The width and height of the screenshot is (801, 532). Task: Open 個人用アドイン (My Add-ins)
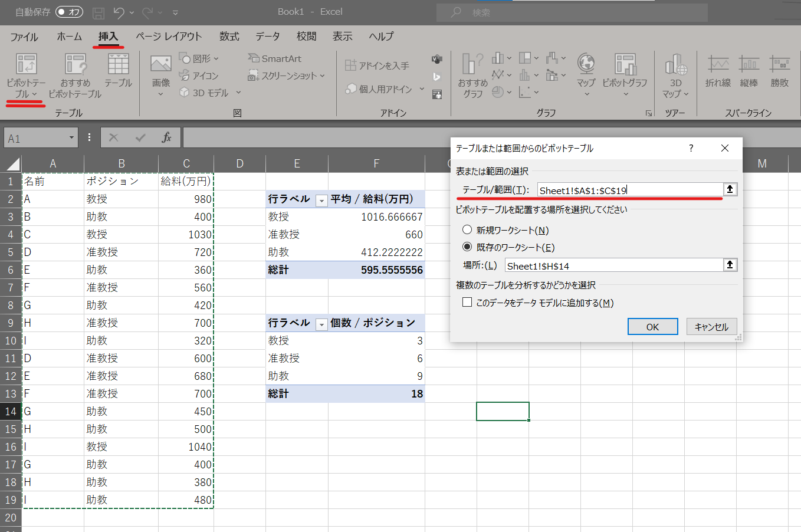pyautogui.click(x=379, y=89)
